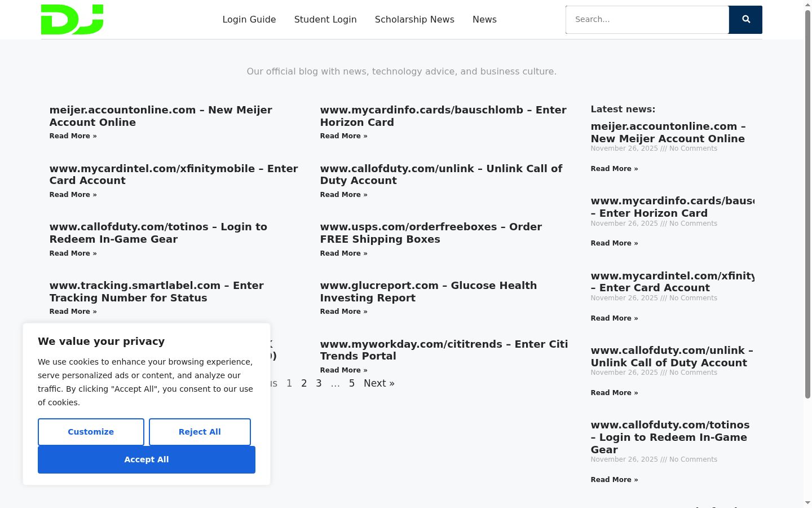Click the magnifying glass search button
Screen dimensions: 812x508
pyautogui.click(x=745, y=20)
